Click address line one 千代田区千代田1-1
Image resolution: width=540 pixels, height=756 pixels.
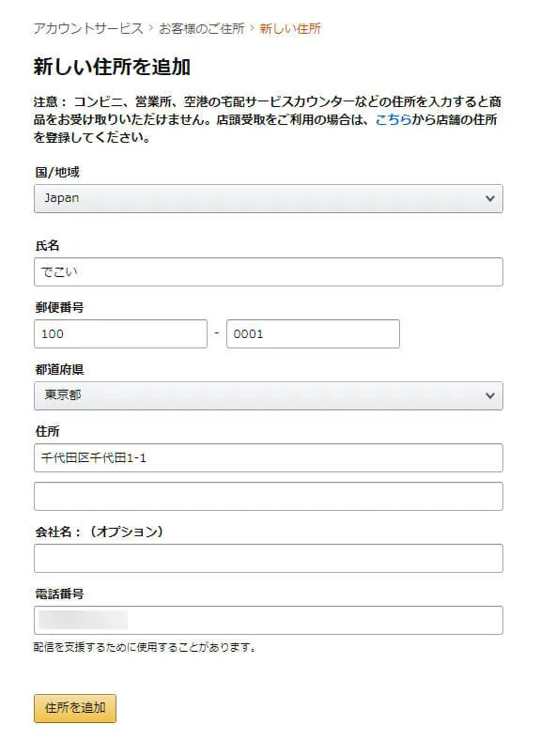tap(269, 457)
